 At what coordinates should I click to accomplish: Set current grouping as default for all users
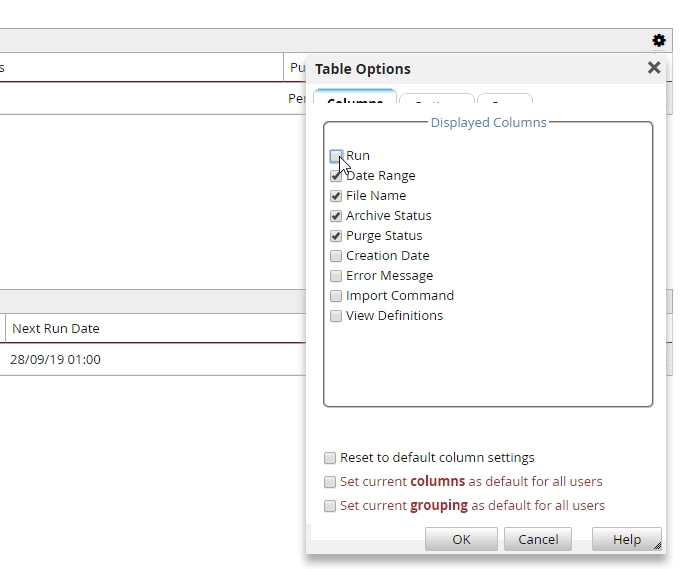pyautogui.click(x=330, y=506)
